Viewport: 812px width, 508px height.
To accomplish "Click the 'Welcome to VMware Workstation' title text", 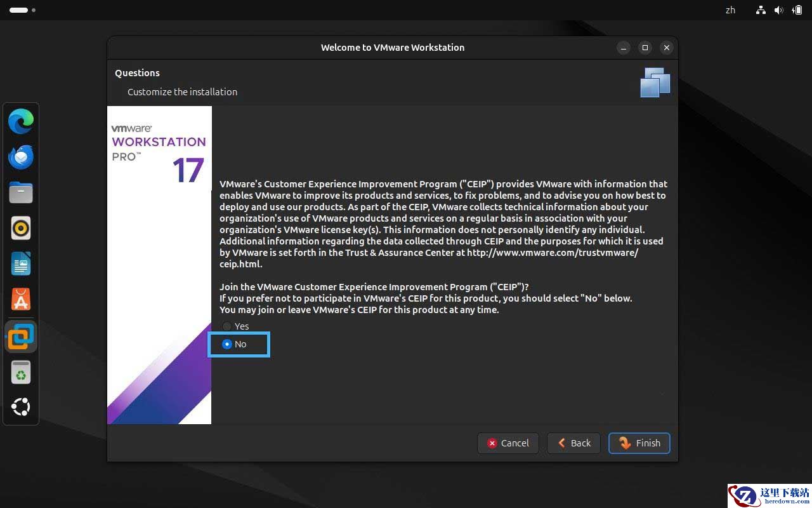I will tap(393, 48).
